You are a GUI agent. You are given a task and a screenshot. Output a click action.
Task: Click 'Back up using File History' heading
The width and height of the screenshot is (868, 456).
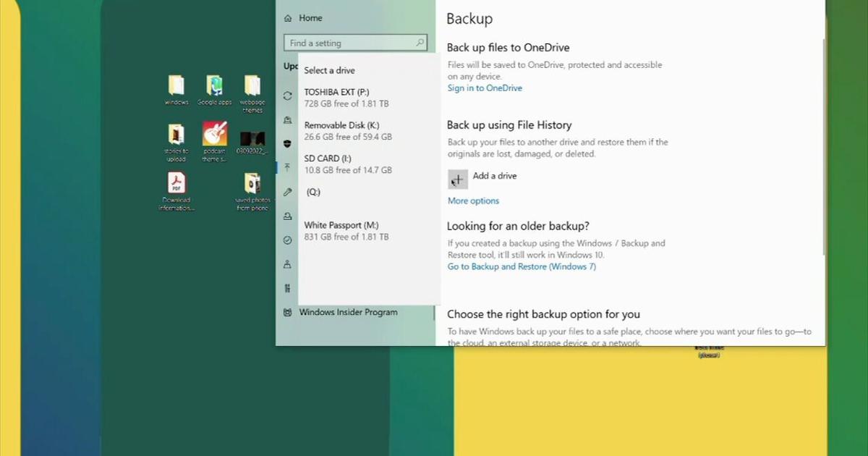tap(509, 125)
